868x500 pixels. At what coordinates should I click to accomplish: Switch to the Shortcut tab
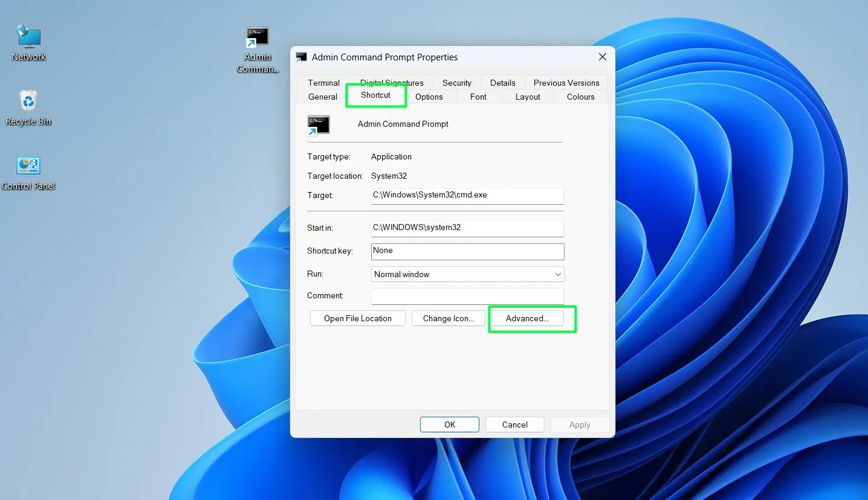[x=375, y=95]
